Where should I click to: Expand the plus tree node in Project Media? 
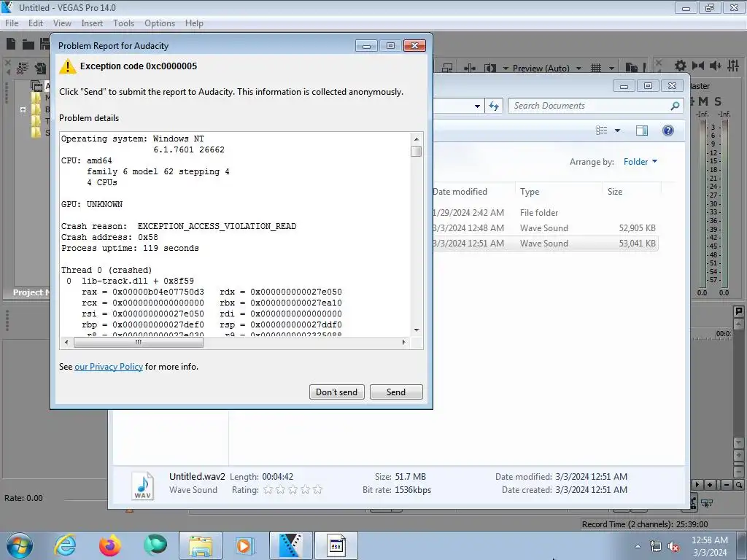coord(23,109)
